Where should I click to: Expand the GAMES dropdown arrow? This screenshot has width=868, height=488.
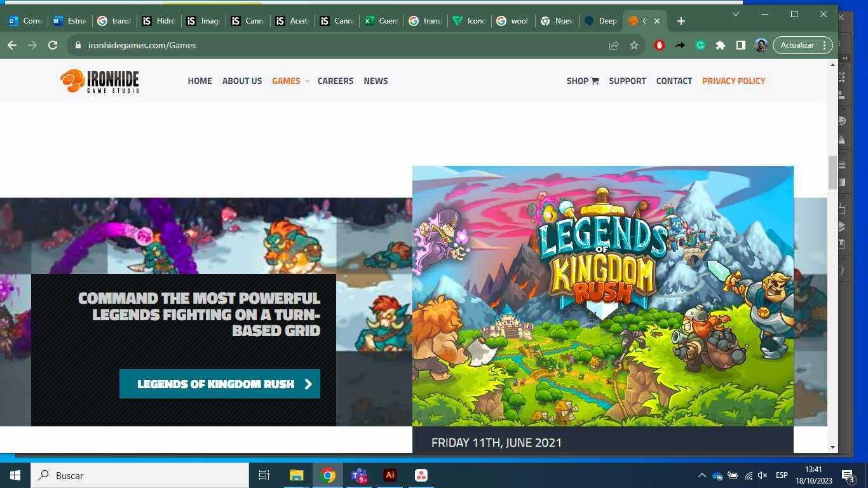307,81
